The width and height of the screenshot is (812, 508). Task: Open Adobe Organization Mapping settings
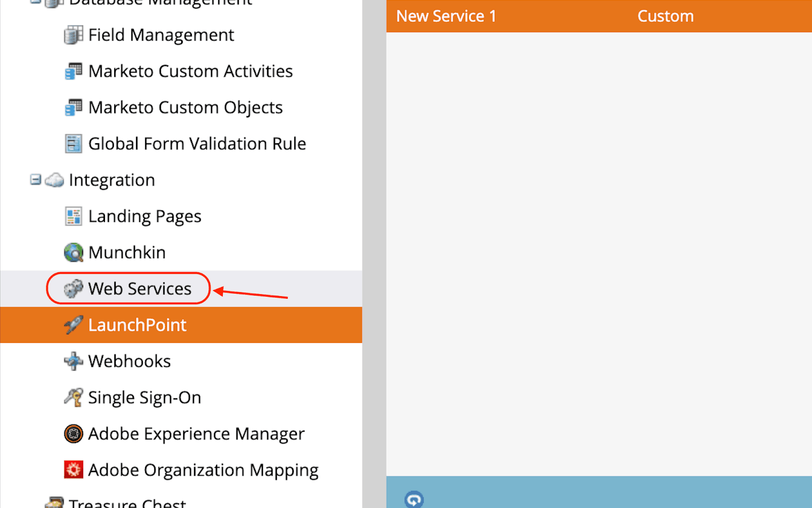click(203, 470)
